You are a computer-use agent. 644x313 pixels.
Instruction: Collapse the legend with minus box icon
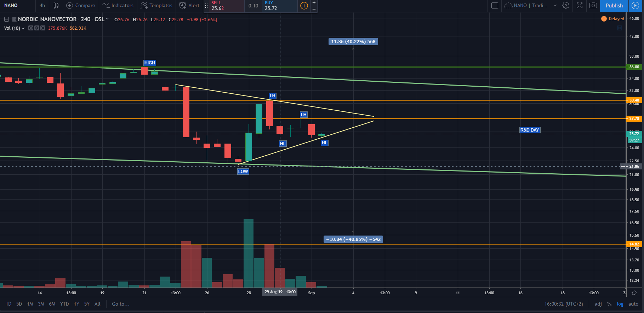6,19
